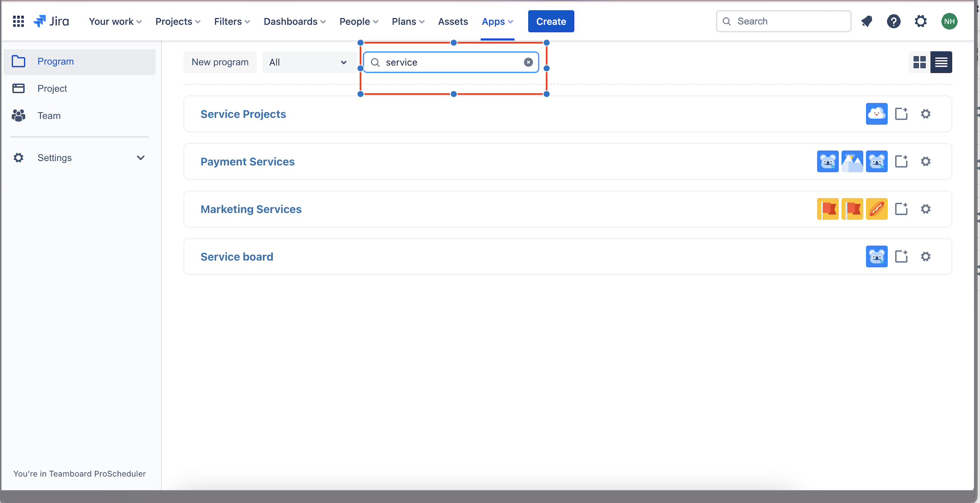Select Team in the sidebar
This screenshot has width=980, height=503.
pos(49,116)
